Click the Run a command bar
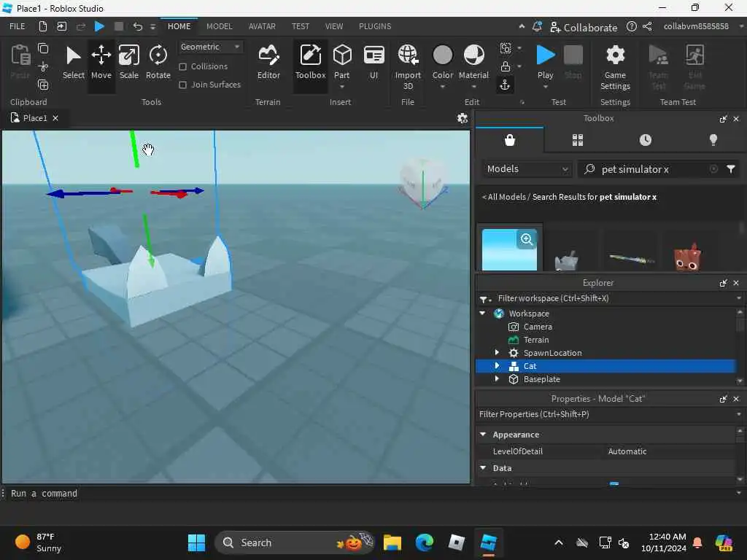The image size is (747, 560). click(x=371, y=494)
